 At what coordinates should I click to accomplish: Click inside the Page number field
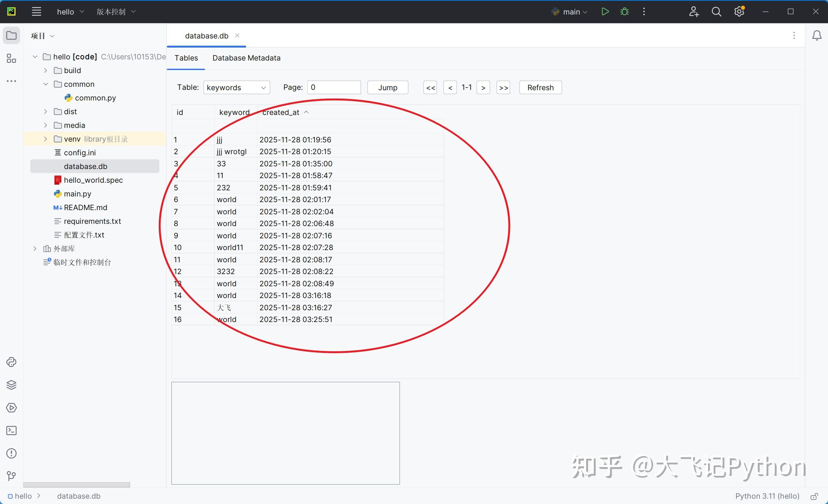click(x=333, y=87)
